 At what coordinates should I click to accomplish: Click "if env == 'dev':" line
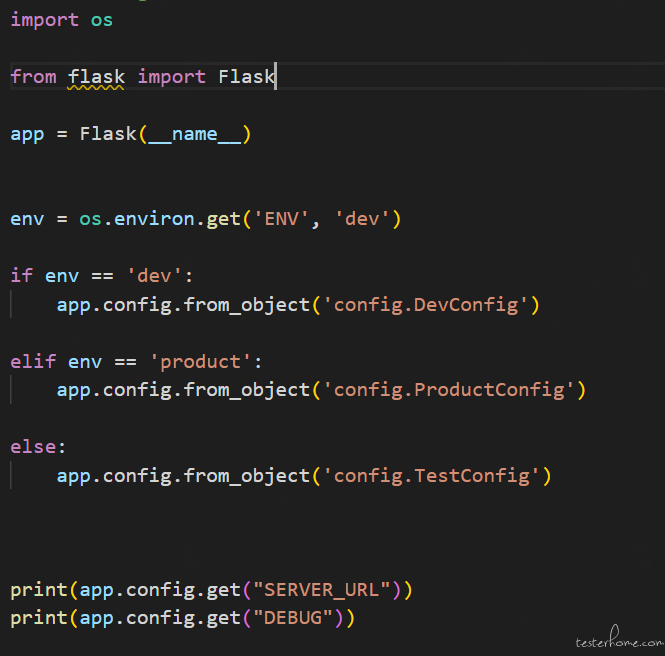click(101, 276)
